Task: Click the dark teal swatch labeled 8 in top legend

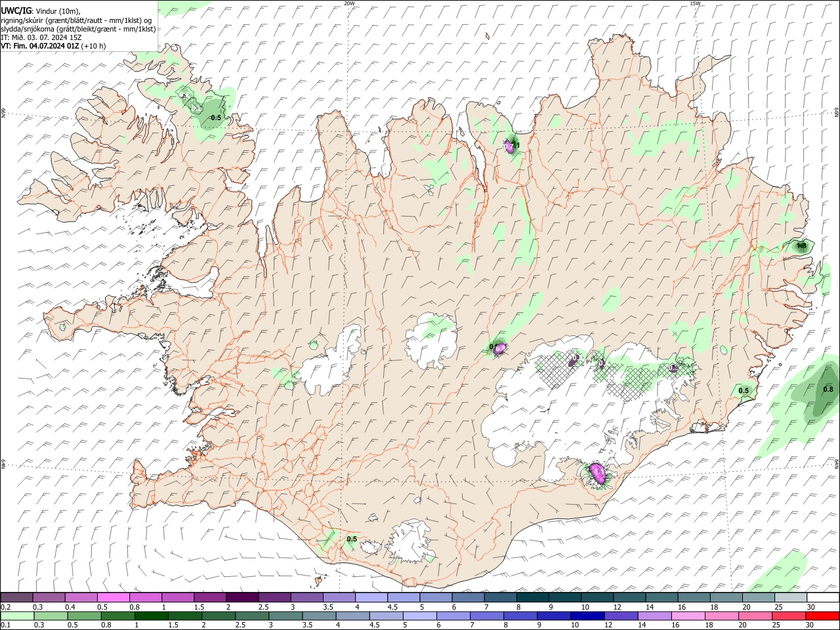Action: 532,597
